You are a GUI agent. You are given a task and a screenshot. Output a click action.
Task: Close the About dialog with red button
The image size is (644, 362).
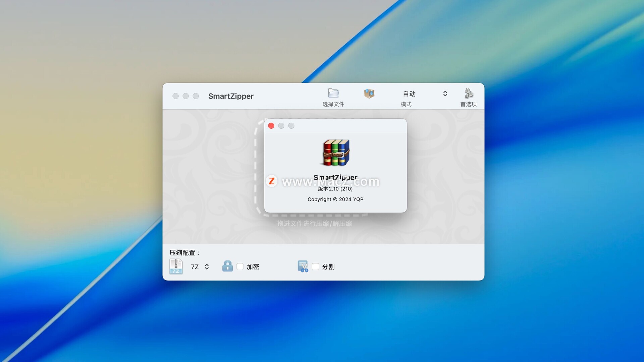click(271, 126)
